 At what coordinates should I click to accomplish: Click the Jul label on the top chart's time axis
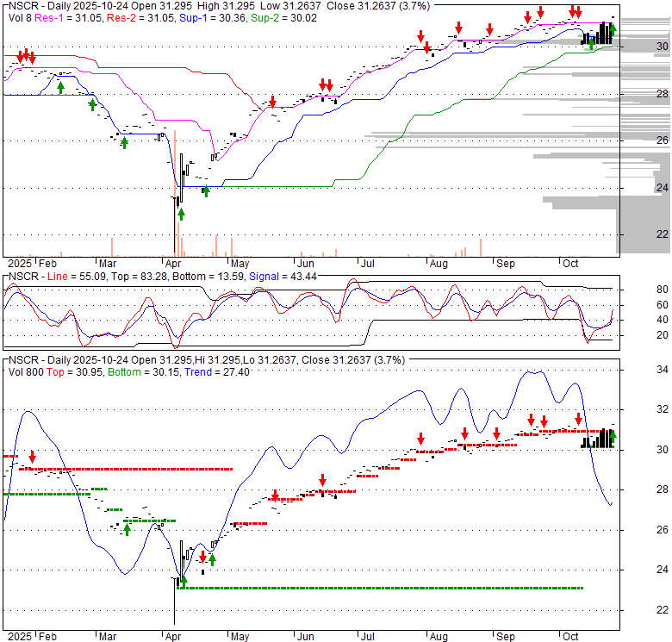point(368,263)
